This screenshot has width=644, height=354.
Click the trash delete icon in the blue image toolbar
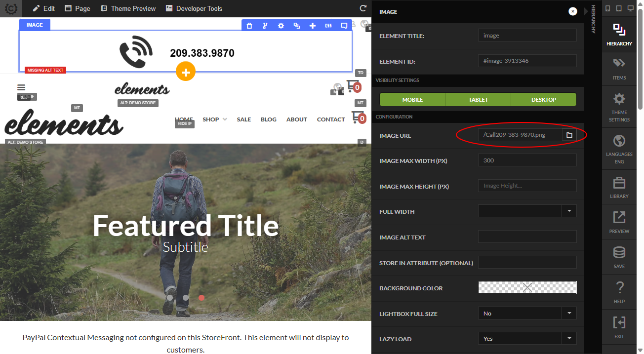(x=249, y=26)
